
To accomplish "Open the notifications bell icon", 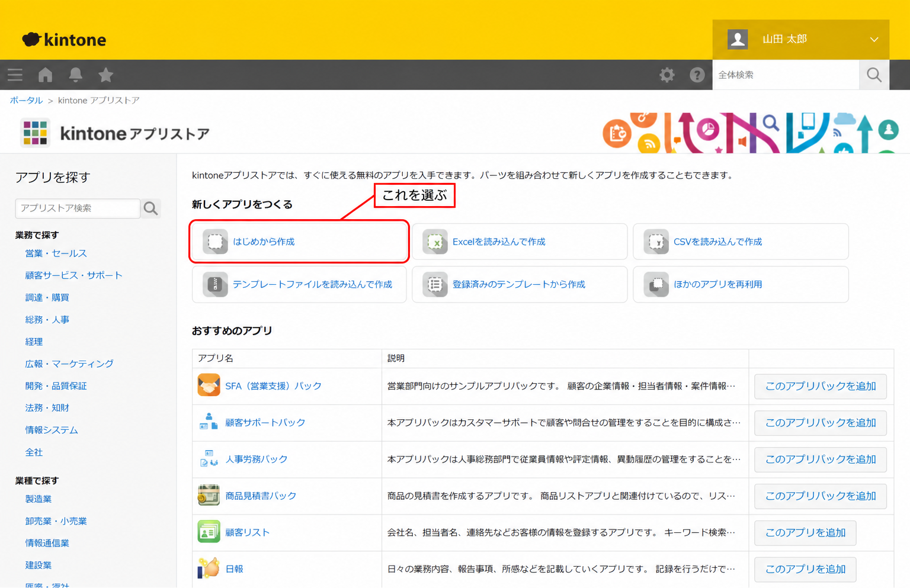I will (x=76, y=75).
